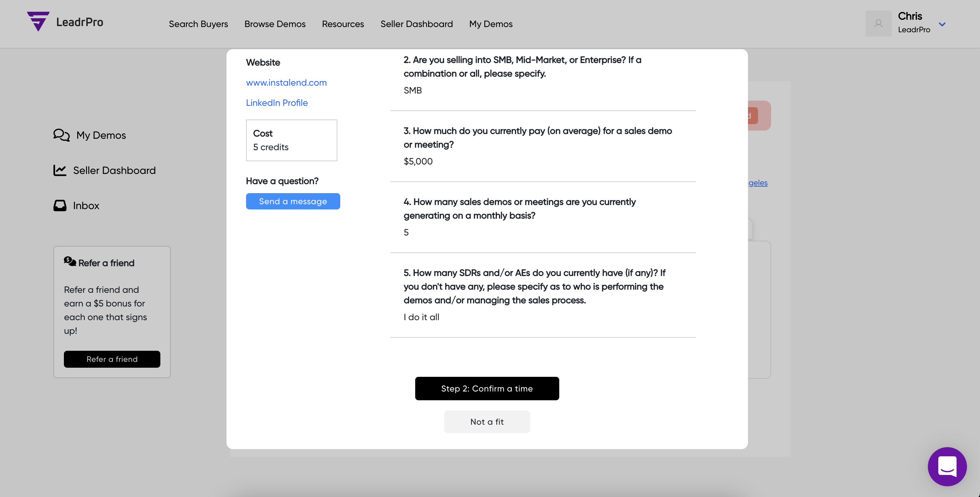Open the www.instalend.com website link
980x497 pixels.
point(286,82)
